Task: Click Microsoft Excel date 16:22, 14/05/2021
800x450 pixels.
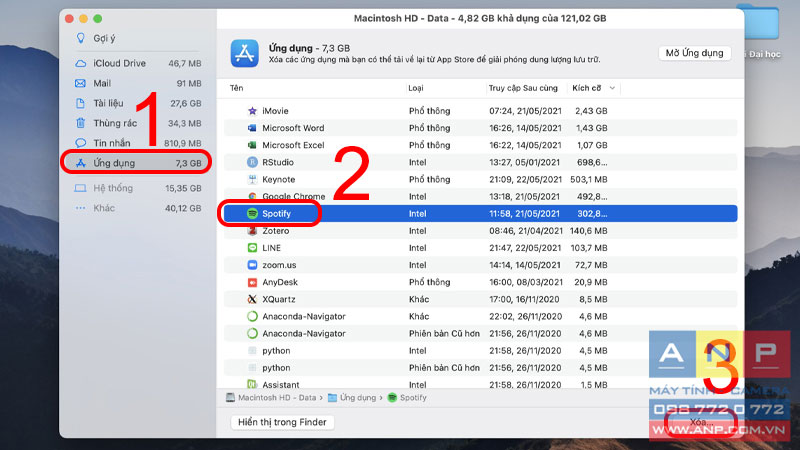Action: click(526, 145)
